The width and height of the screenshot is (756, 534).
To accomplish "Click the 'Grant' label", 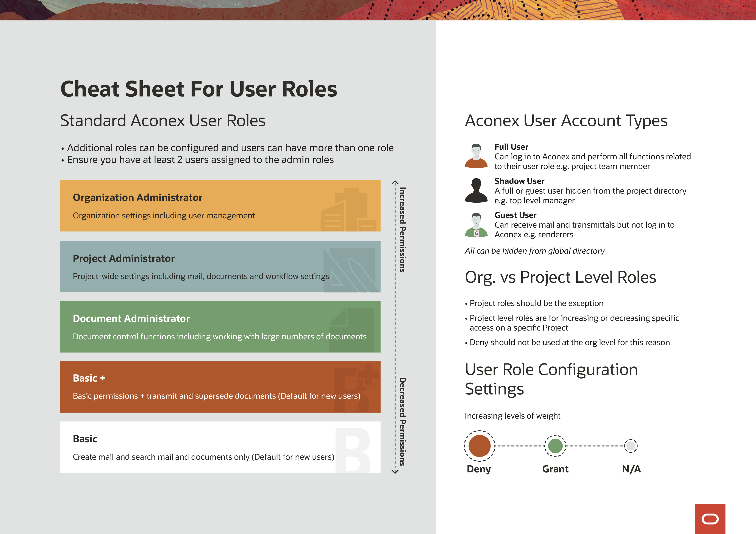I will pos(555,469).
